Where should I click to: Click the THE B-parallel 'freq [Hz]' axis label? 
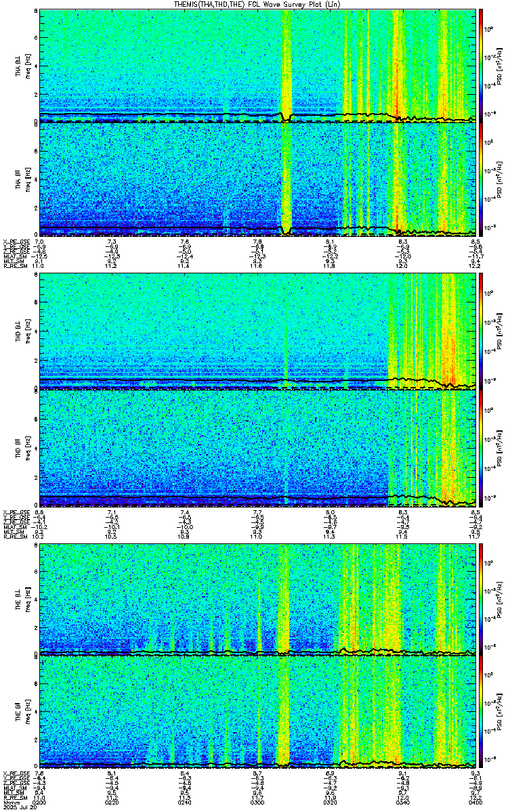coord(28,713)
